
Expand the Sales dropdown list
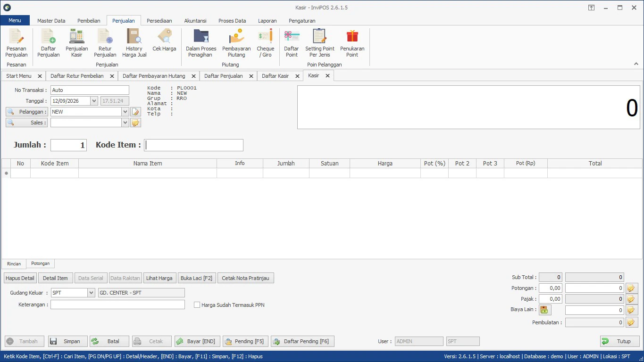(x=125, y=123)
